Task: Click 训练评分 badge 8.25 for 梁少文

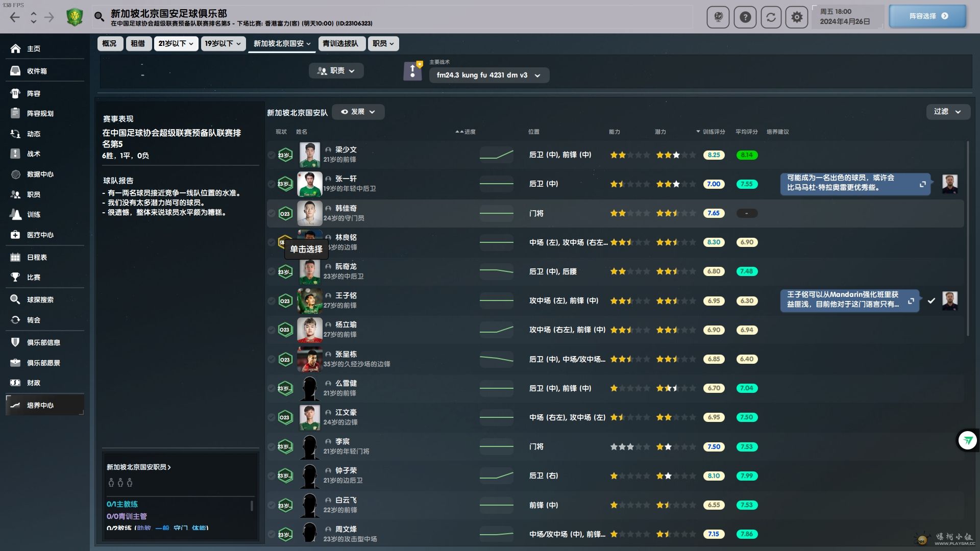Action: [x=714, y=155]
